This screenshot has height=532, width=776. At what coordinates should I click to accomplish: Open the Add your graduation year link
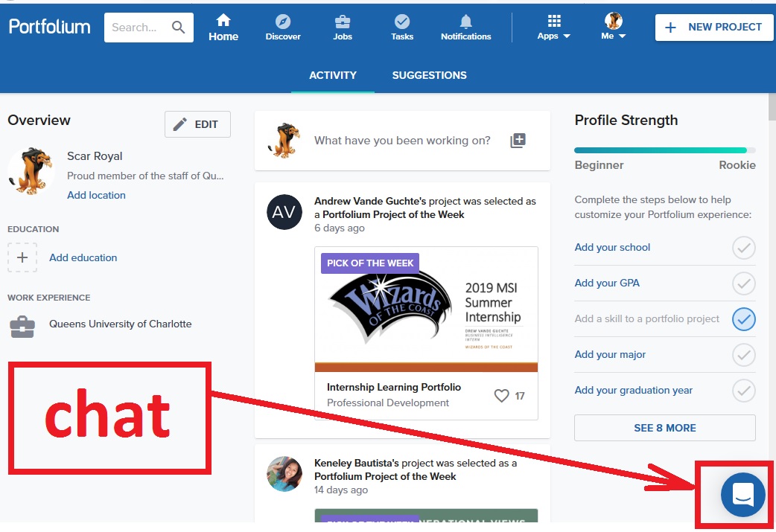click(x=634, y=390)
